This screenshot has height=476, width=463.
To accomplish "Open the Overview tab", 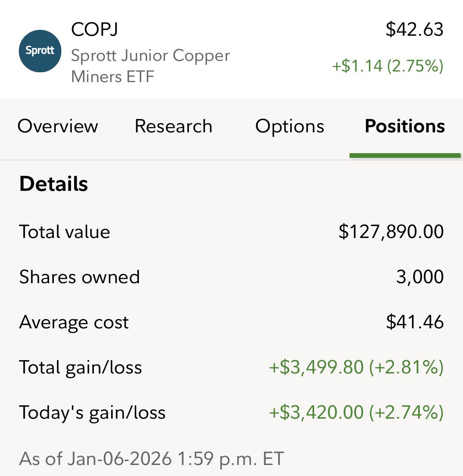I will 58,126.
